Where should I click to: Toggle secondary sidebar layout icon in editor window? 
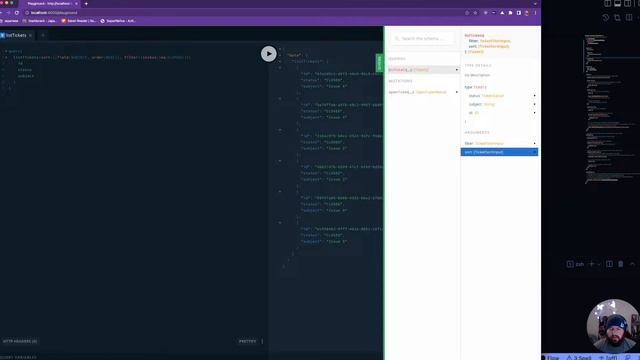pos(627,4)
